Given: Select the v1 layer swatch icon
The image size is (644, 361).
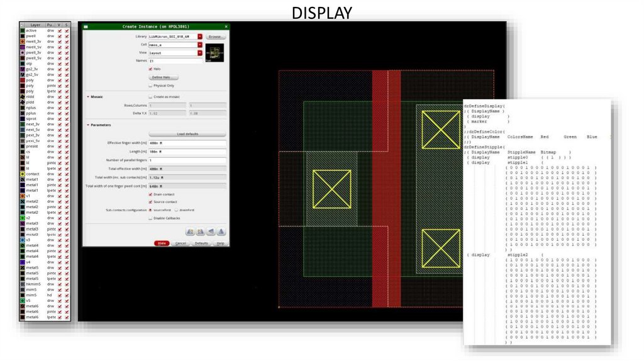Looking at the screenshot, I should (x=23, y=196).
